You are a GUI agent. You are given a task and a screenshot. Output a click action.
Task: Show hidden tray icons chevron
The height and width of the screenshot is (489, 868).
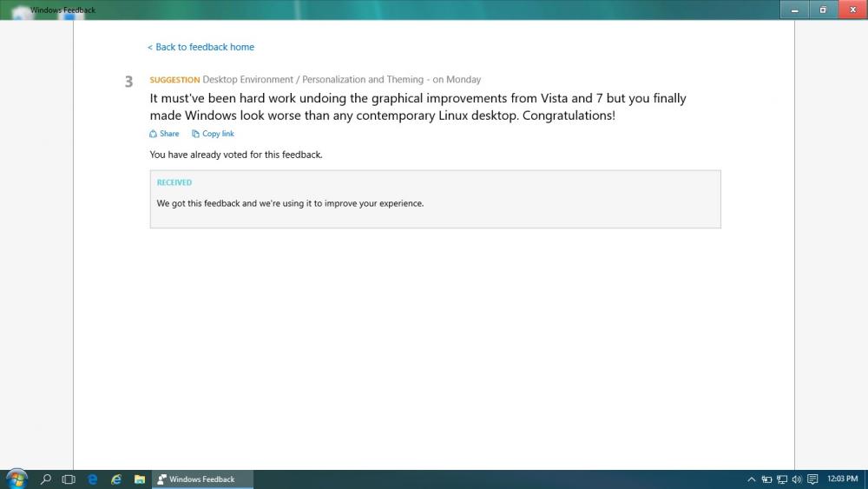(x=751, y=479)
